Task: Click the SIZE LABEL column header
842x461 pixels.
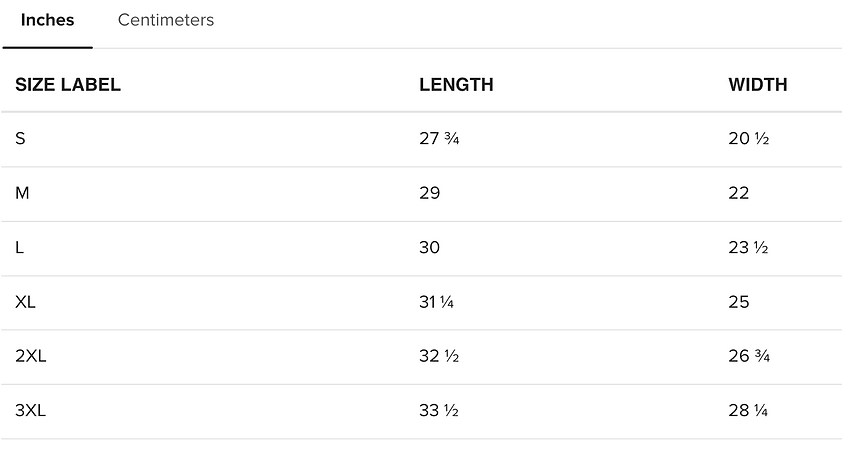Action: click(x=68, y=84)
